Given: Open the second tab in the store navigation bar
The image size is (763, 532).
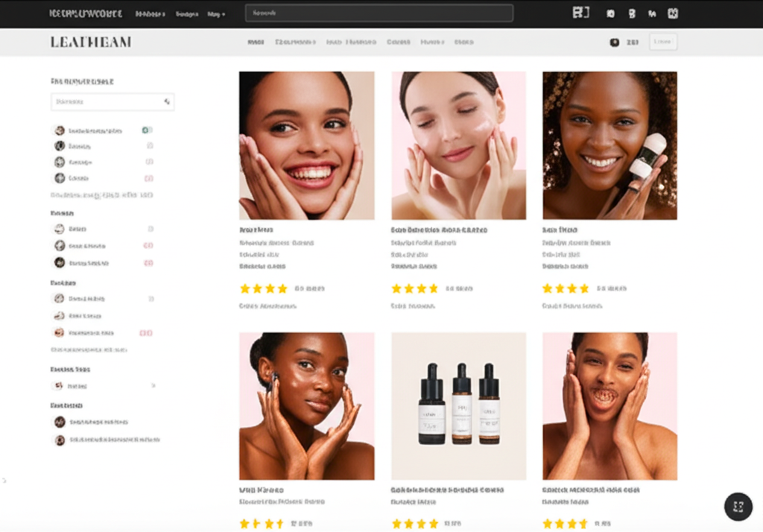Looking at the screenshot, I should pos(294,42).
